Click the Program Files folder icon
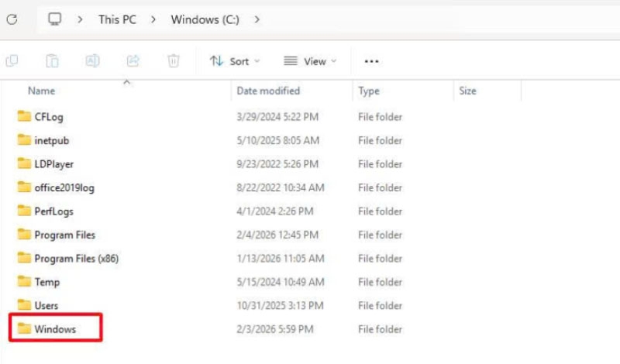Viewport: 620px width, 364px height. point(24,235)
